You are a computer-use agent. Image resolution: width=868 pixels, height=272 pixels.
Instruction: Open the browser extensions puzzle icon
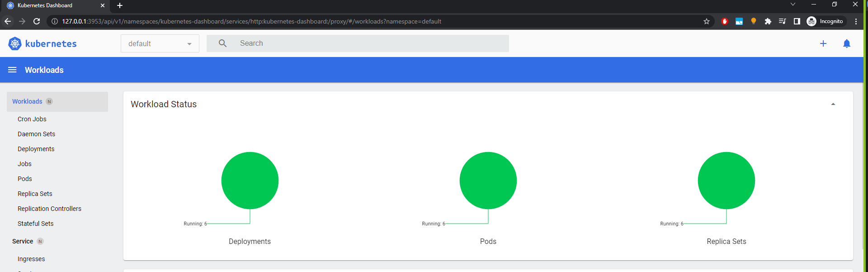(x=768, y=21)
